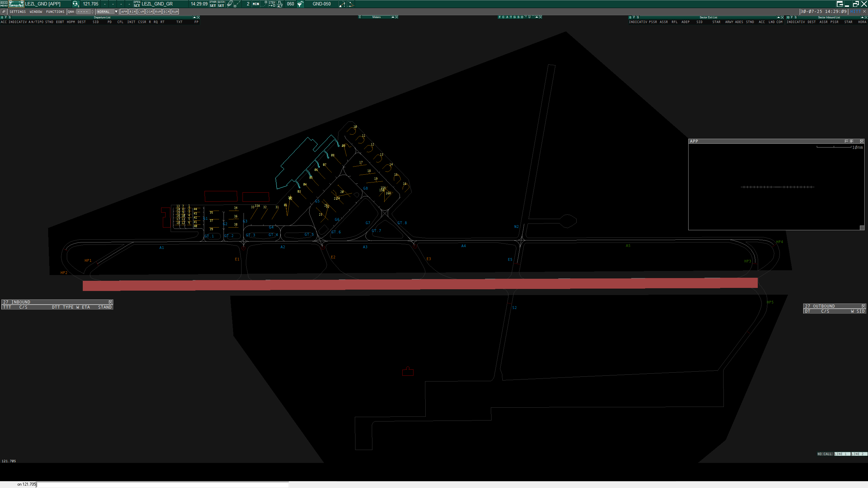Screen dimensions: 868x488
Task: Click the NO CALL button
Action: click(x=825, y=454)
